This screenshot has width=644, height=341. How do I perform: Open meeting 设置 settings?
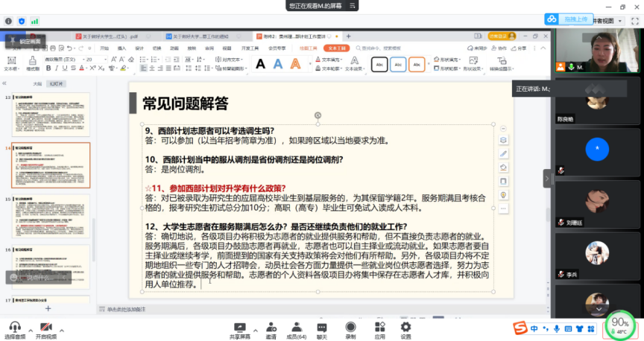point(405,330)
